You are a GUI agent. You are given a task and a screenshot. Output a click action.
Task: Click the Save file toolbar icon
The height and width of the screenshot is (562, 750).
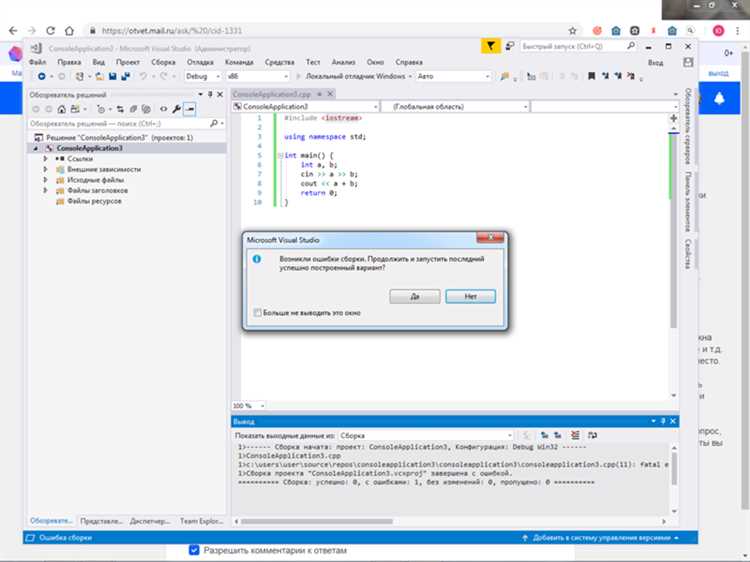pyautogui.click(x=112, y=76)
